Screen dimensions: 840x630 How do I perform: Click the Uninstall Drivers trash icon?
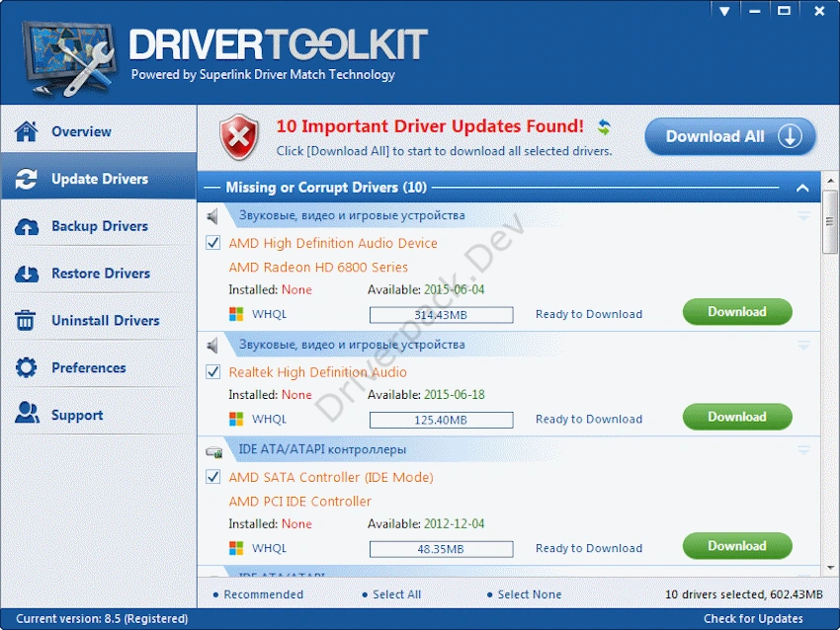click(x=25, y=321)
